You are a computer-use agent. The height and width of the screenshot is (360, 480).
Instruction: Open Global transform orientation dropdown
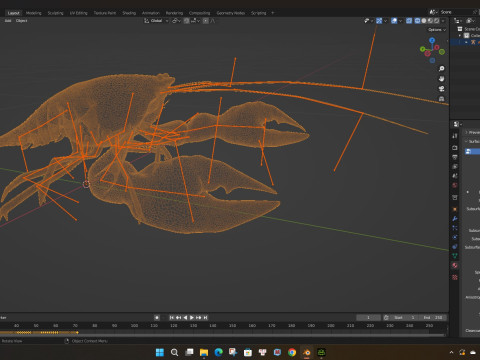(156, 21)
